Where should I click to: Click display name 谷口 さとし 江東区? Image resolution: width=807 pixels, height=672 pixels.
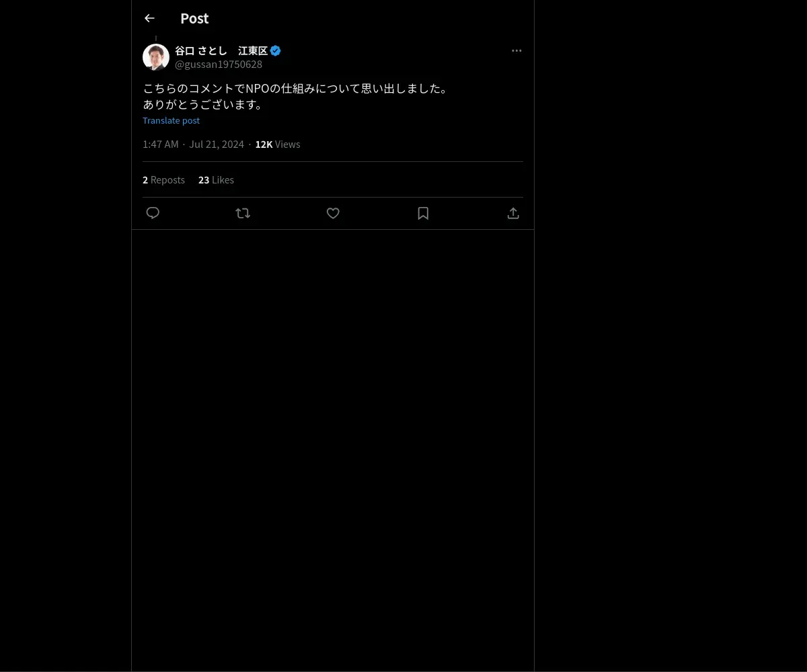(221, 51)
